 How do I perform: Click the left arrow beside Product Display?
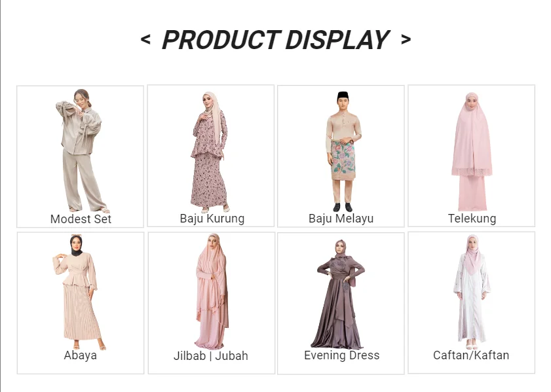[145, 39]
